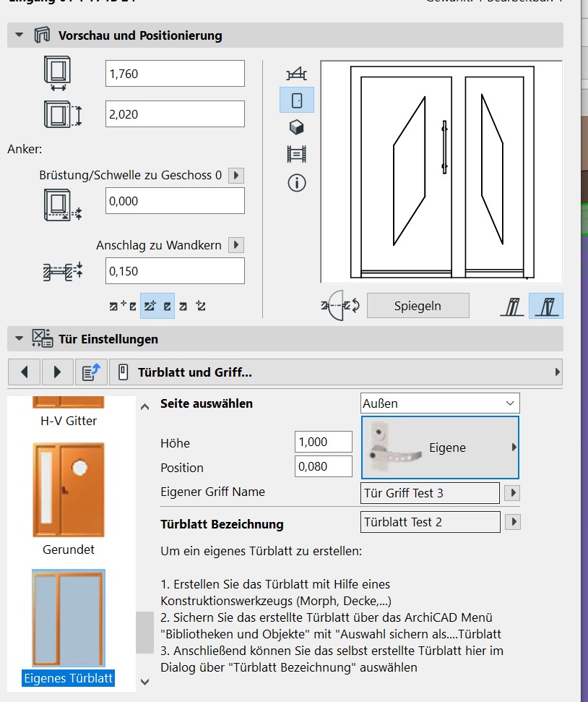Go to previous door settings page

click(25, 372)
